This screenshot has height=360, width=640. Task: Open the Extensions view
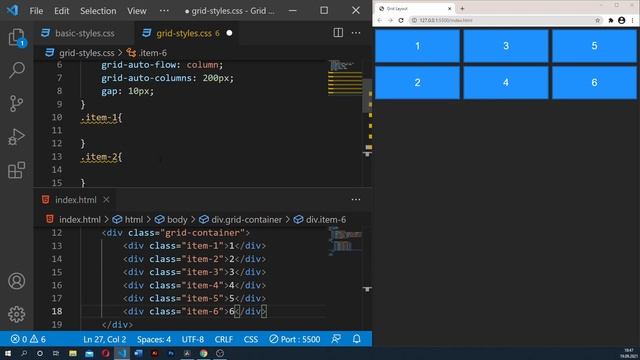tap(17, 170)
